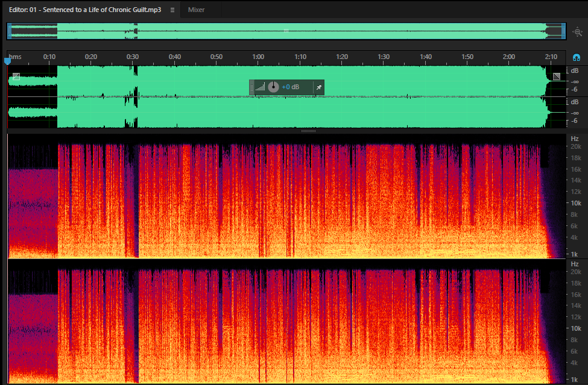Click the 1:00 mark on the timeline

(x=258, y=57)
